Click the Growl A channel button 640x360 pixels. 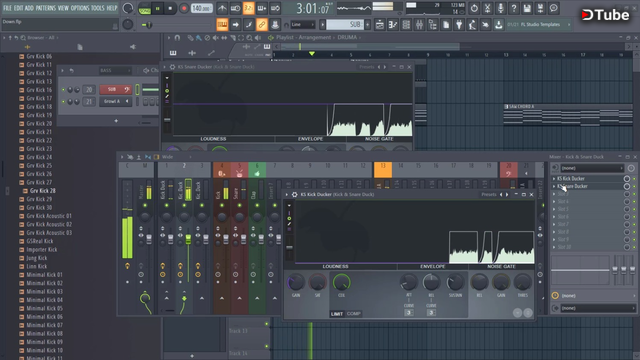click(x=116, y=101)
